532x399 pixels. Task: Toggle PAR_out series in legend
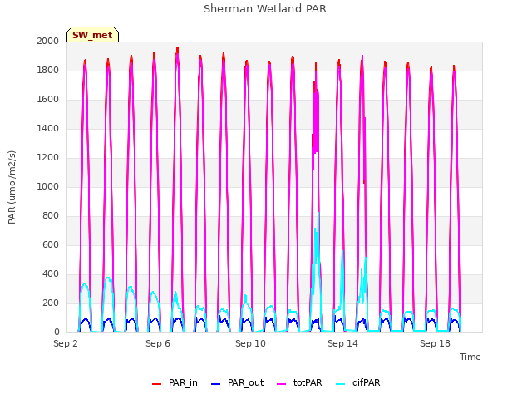pos(237,382)
